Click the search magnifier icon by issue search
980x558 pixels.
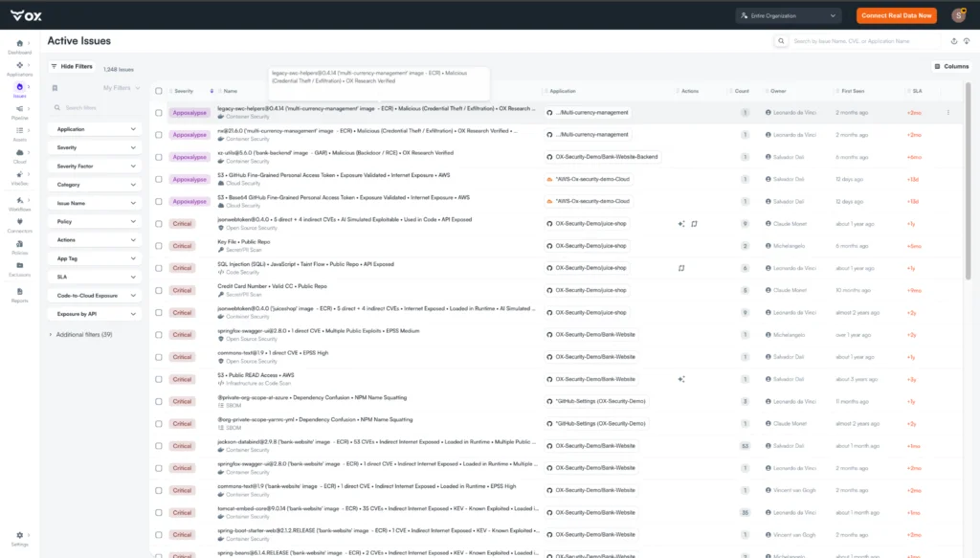point(781,41)
